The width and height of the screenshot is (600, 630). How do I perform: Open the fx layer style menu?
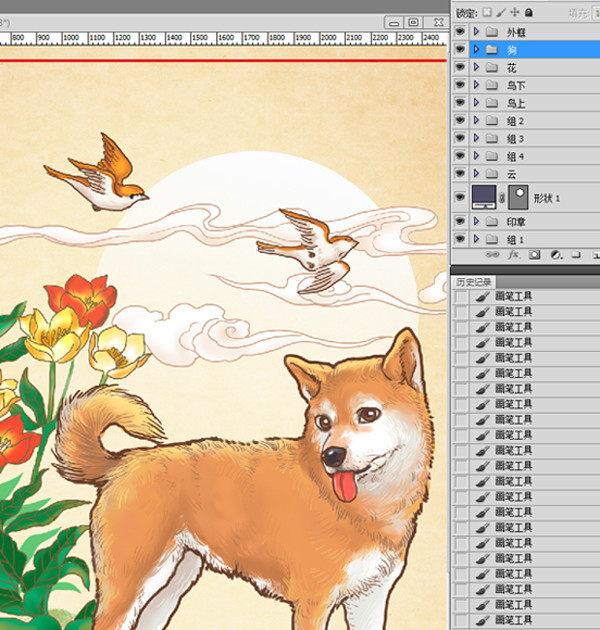click(x=514, y=255)
